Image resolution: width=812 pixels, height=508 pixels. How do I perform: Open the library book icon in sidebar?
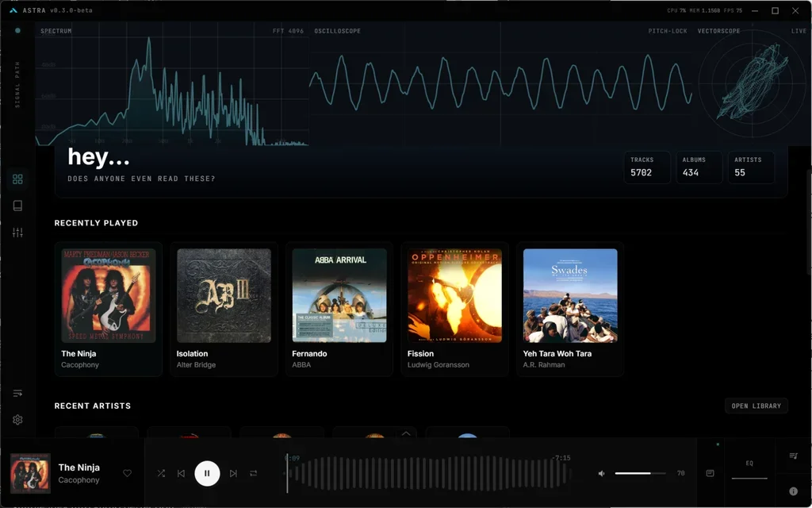click(x=17, y=206)
